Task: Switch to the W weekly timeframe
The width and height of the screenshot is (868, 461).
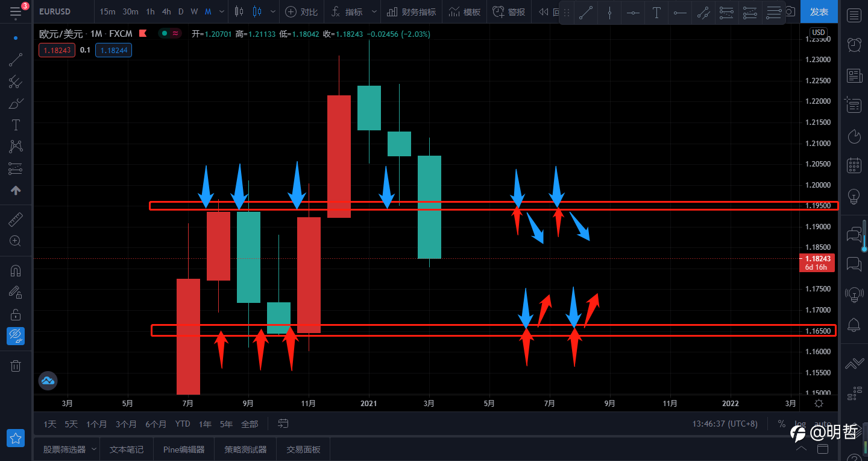Action: pos(194,11)
